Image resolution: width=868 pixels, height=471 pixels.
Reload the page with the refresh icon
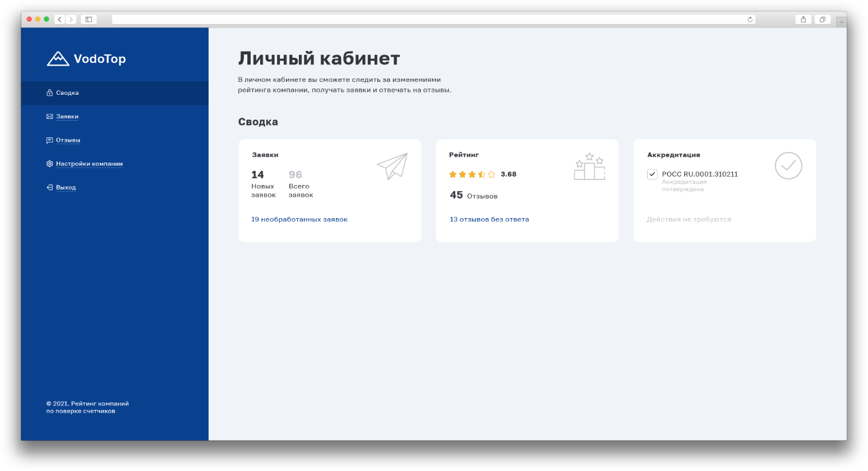point(750,20)
